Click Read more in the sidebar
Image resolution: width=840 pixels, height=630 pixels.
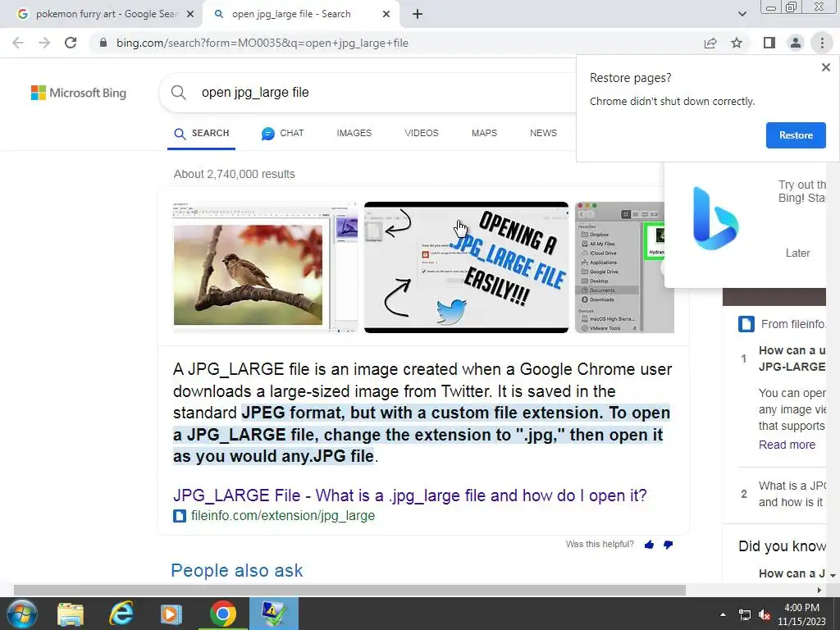[x=787, y=445]
